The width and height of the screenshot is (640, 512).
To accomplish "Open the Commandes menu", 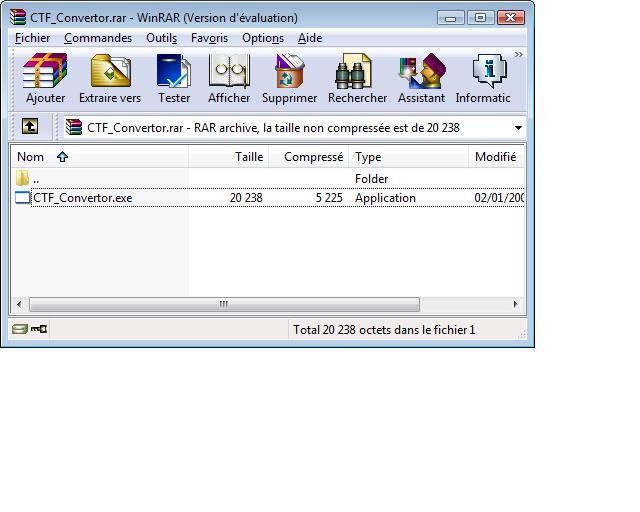I will [x=98, y=38].
